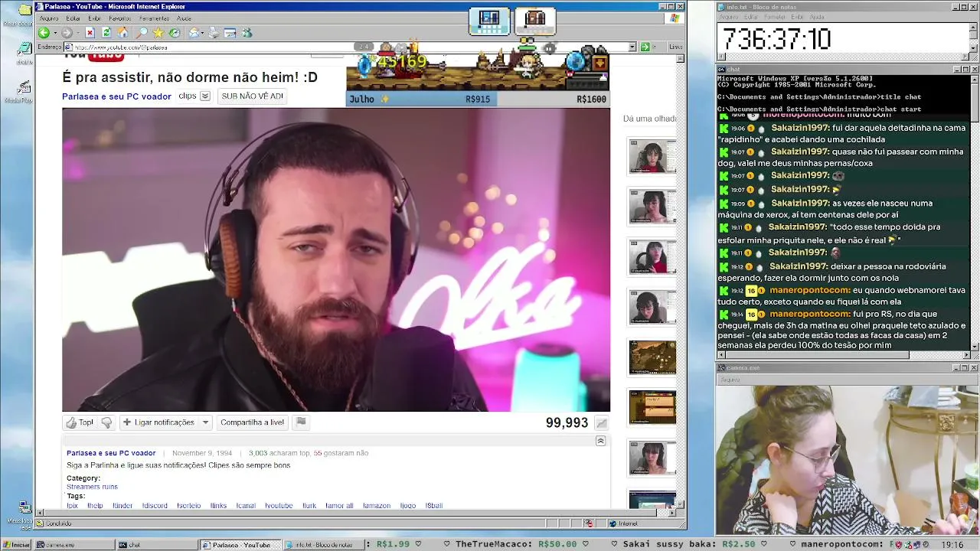
Task: Click the Mail envelope toolbar icon
Action: click(194, 33)
